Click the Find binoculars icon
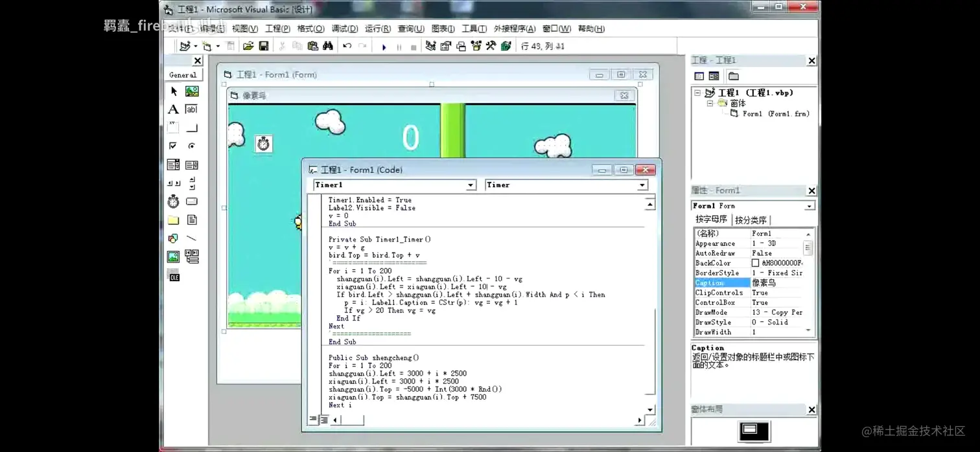 pos(328,46)
